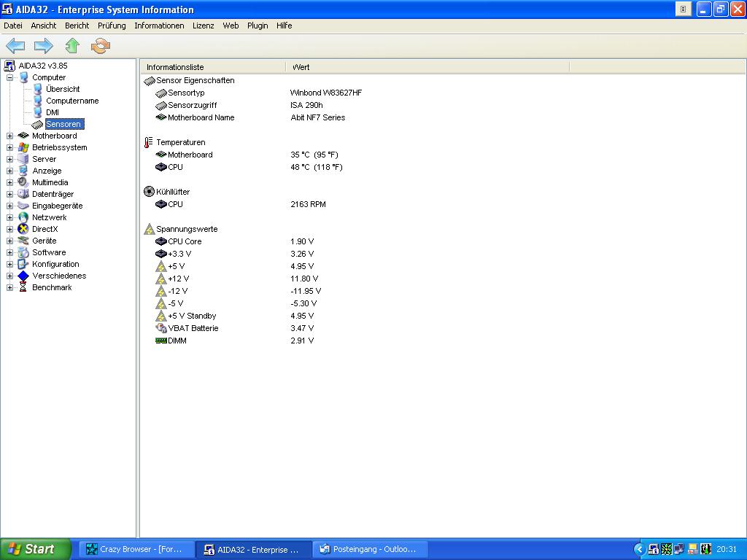This screenshot has width=747, height=560.
Task: Open the Datei menu
Action: (x=13, y=26)
